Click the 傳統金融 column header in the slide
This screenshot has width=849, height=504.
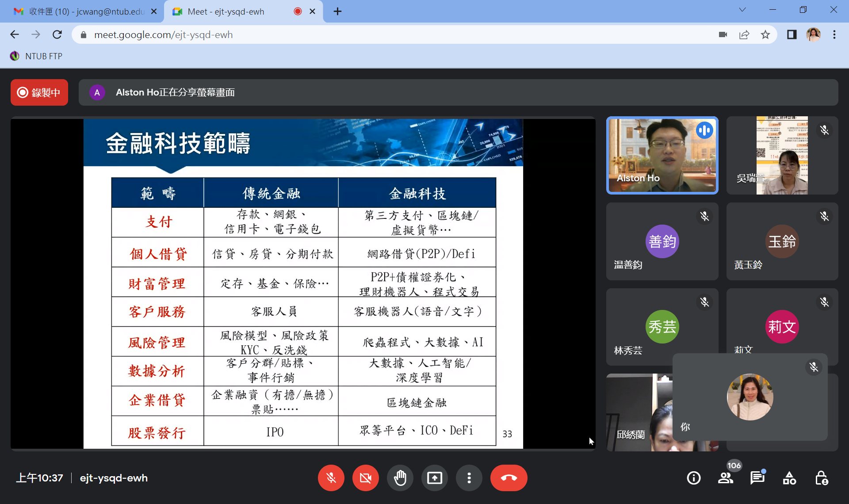(271, 193)
